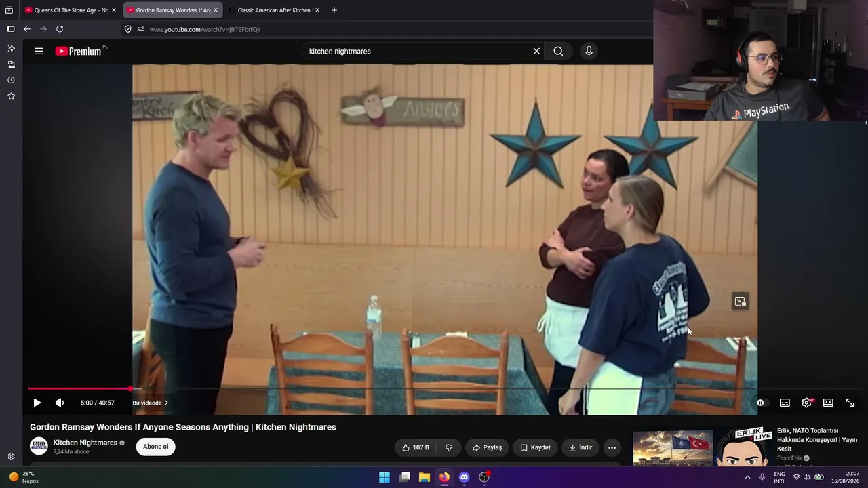Play the paused video

37,403
